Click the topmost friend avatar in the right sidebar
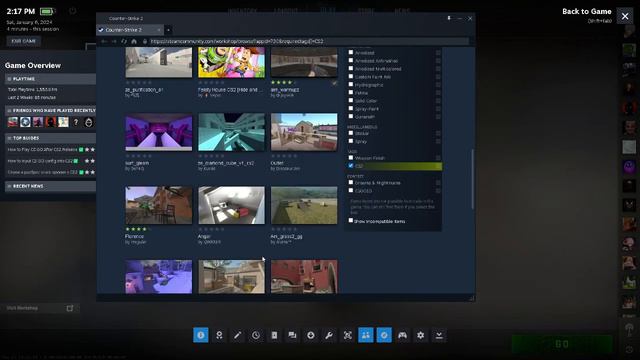 point(629,32)
